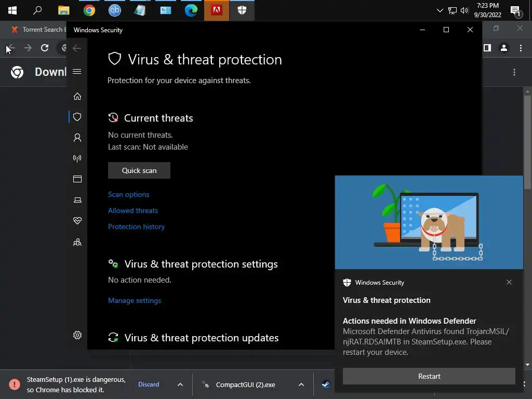
Task: Expand options for CompactGUI (2).exe download
Action: 301,384
